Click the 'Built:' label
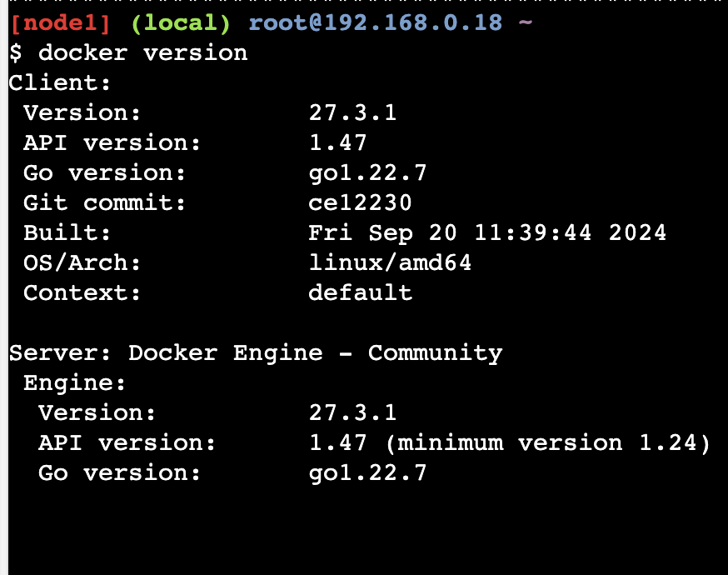Screen dimensions: 728x575 point(67,232)
